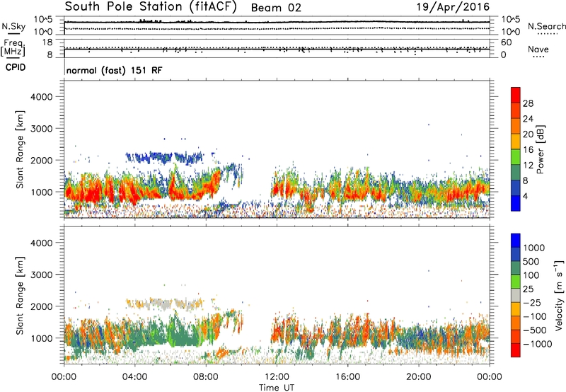This screenshot has width=566, height=392.
Task: Click the 'Nave' legend label
Action: pos(538,49)
